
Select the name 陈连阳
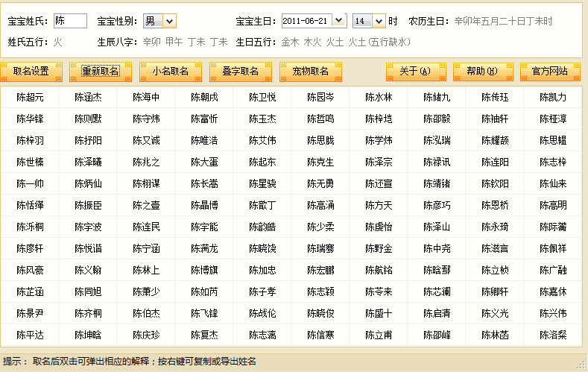point(495,162)
